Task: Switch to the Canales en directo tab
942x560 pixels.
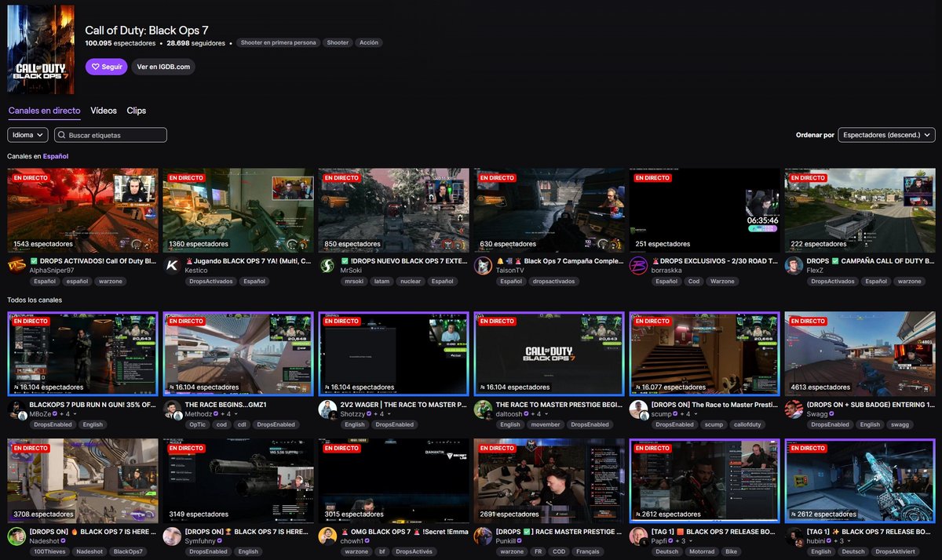Action: point(44,111)
